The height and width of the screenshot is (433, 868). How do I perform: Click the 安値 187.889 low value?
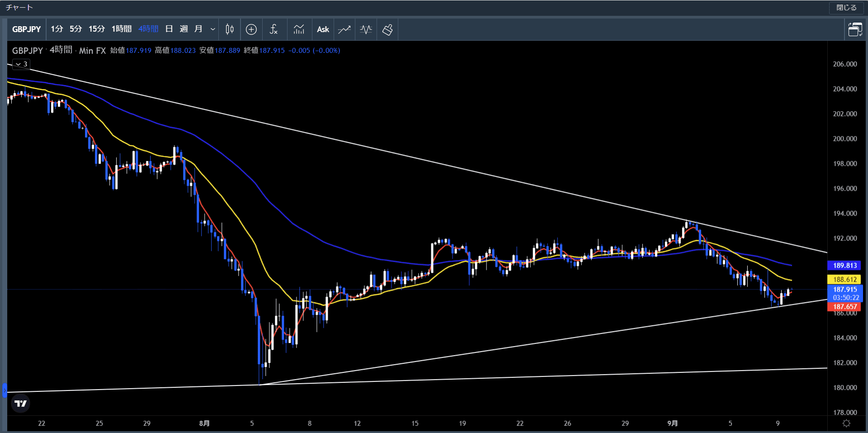pyautogui.click(x=220, y=51)
